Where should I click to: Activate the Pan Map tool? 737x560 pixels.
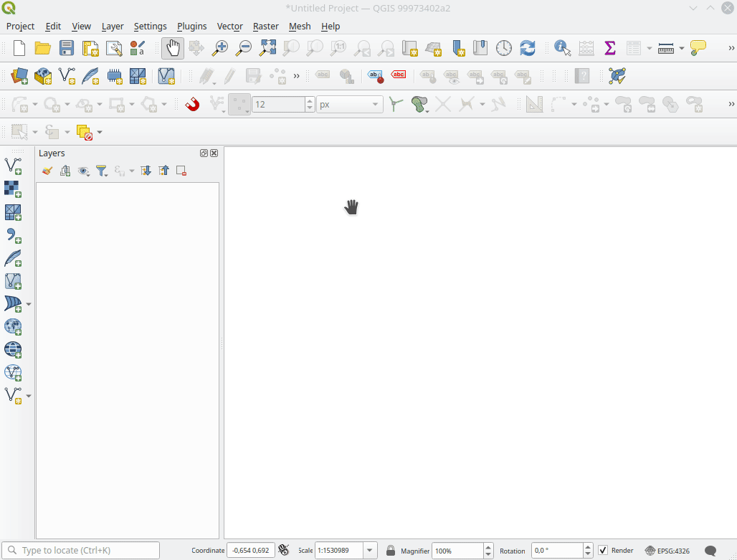(173, 48)
